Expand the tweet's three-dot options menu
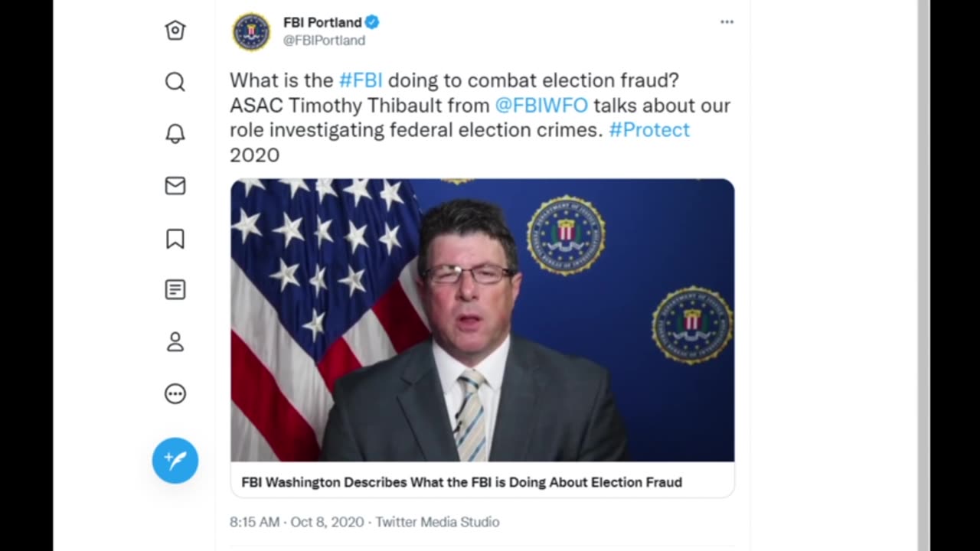 tap(727, 22)
